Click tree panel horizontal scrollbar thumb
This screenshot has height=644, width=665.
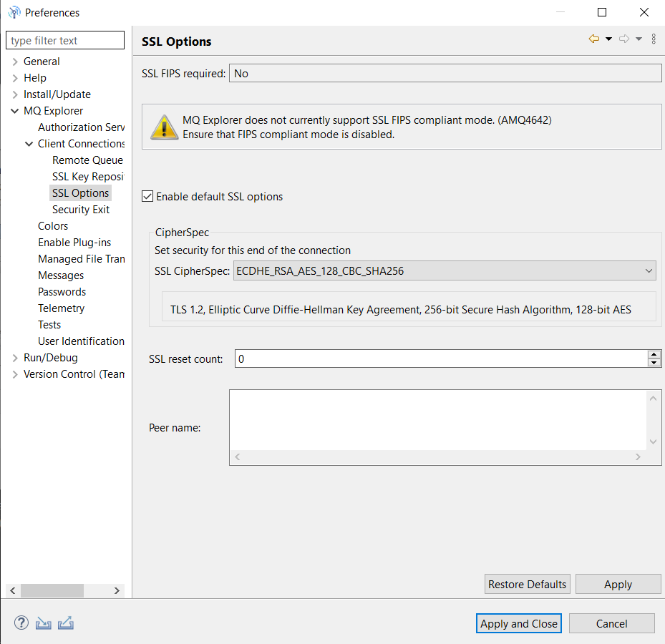click(x=52, y=590)
